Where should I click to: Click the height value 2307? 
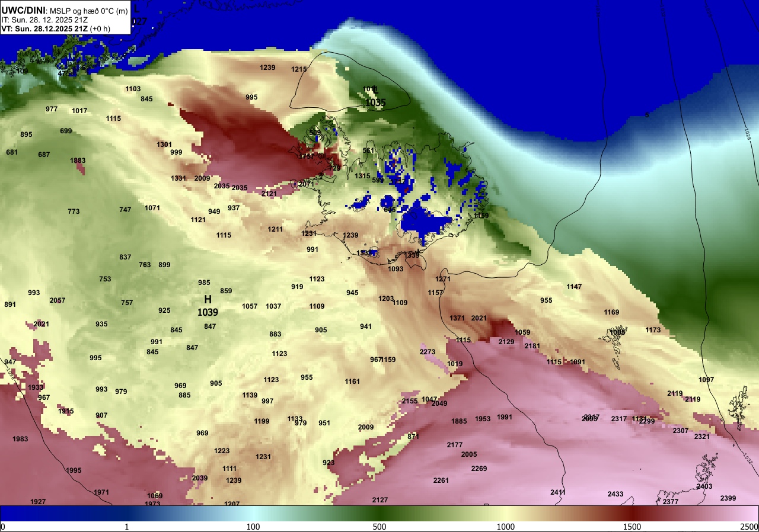681,431
